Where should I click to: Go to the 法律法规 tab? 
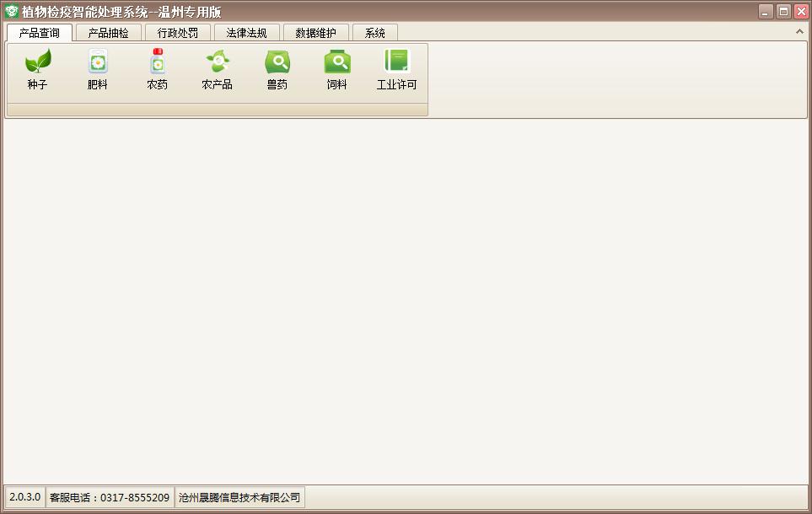click(x=246, y=33)
